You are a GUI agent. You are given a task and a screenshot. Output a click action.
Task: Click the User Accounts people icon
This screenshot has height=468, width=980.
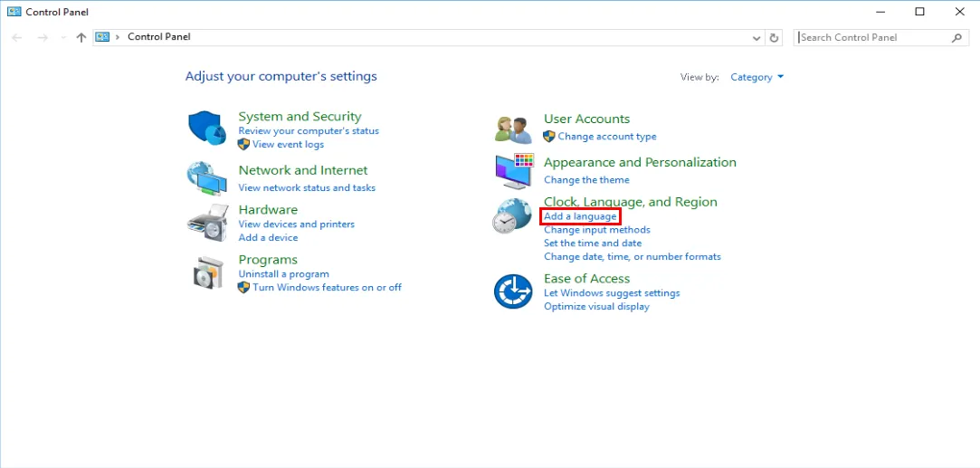point(513,129)
